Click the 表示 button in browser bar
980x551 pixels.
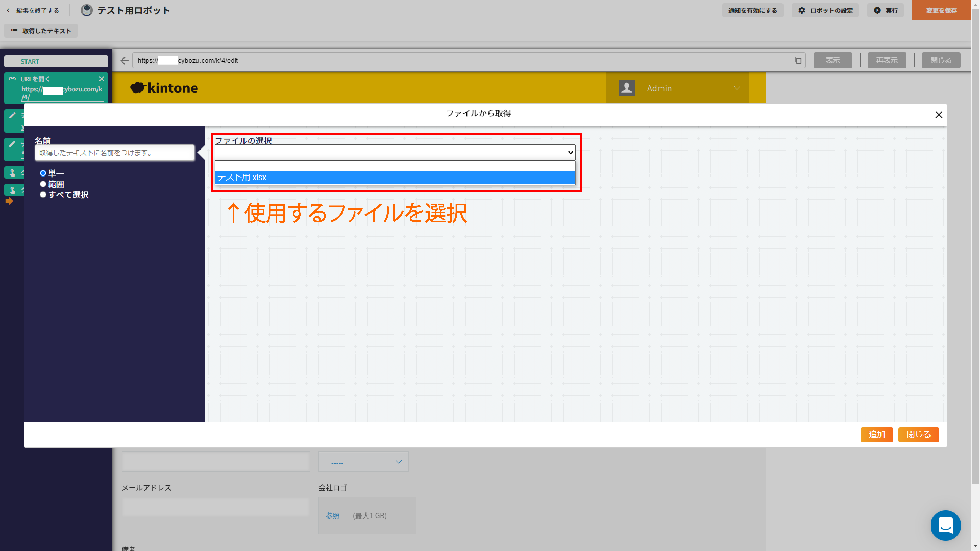(833, 60)
